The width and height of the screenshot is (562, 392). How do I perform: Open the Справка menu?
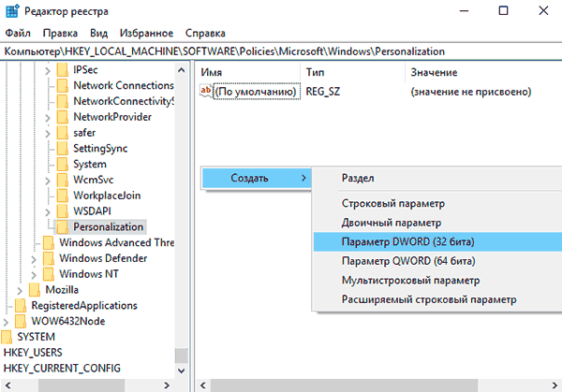[205, 34]
